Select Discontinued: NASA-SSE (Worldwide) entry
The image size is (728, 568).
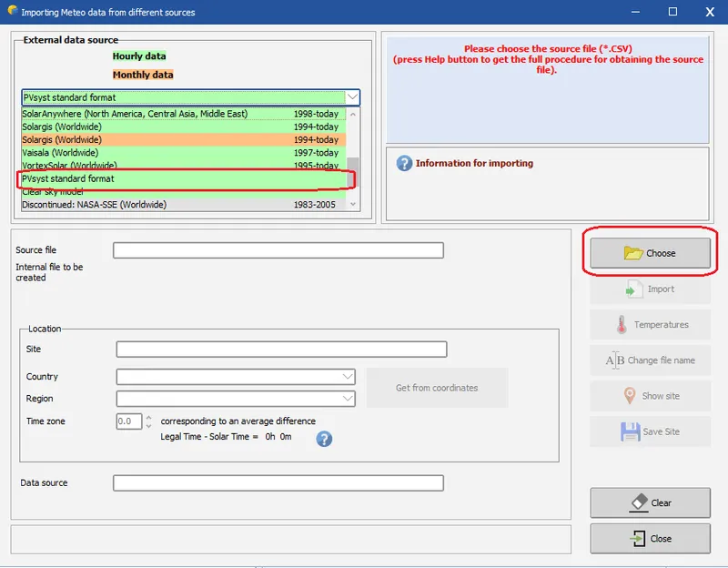pos(184,205)
